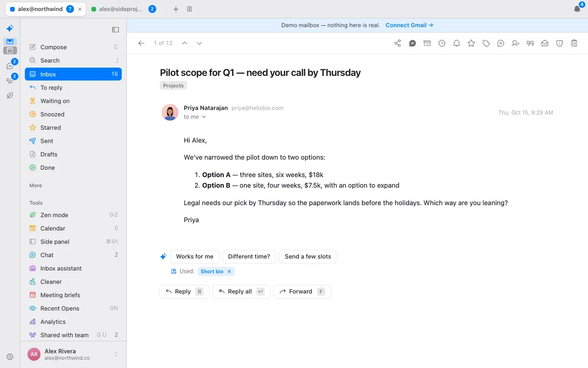The image size is (588, 368).
Task: Switch to calendar view in the left rail
Action: pyautogui.click(x=10, y=51)
